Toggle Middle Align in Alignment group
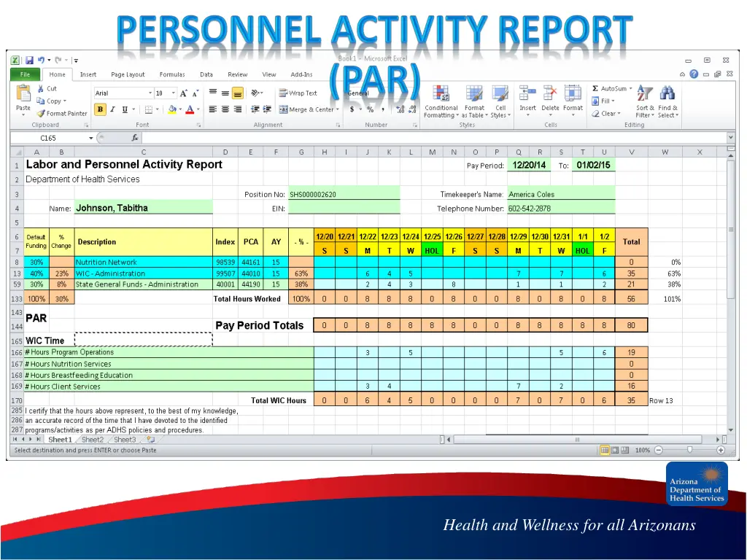Image resolution: width=747 pixels, height=560 pixels. tap(225, 93)
